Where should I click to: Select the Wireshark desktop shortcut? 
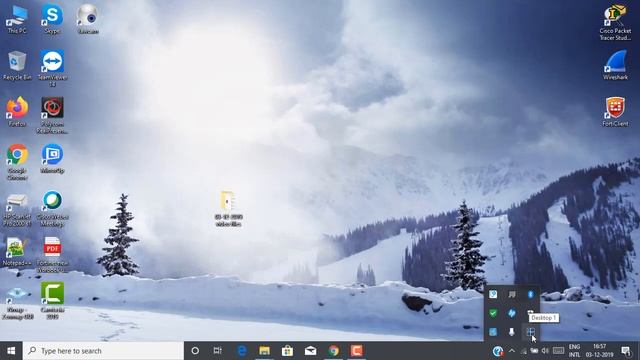[615, 65]
